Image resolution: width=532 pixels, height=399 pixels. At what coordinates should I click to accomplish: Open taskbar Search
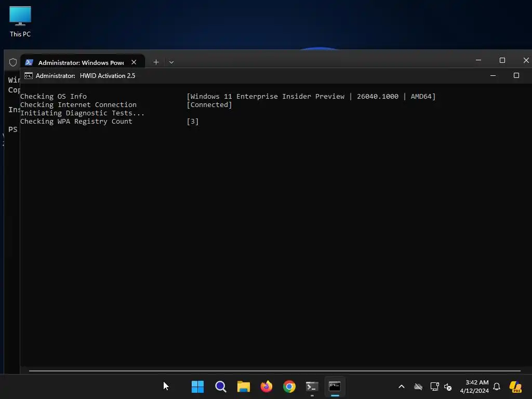220,387
